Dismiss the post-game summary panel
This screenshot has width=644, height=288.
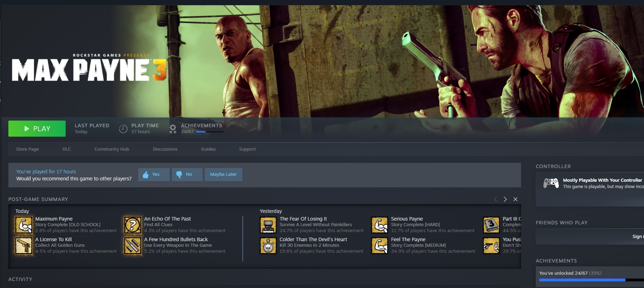click(515, 199)
